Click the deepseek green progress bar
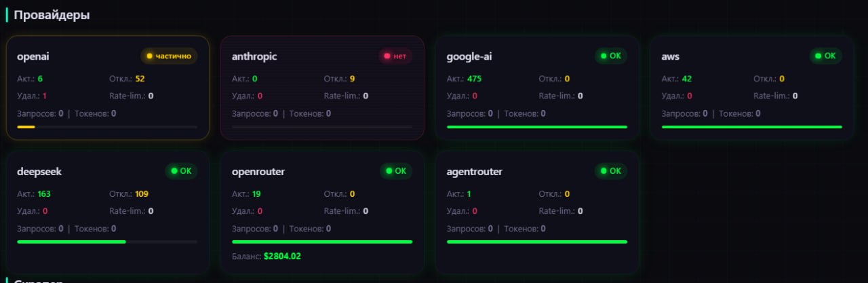This screenshot has width=868, height=283. [71, 242]
